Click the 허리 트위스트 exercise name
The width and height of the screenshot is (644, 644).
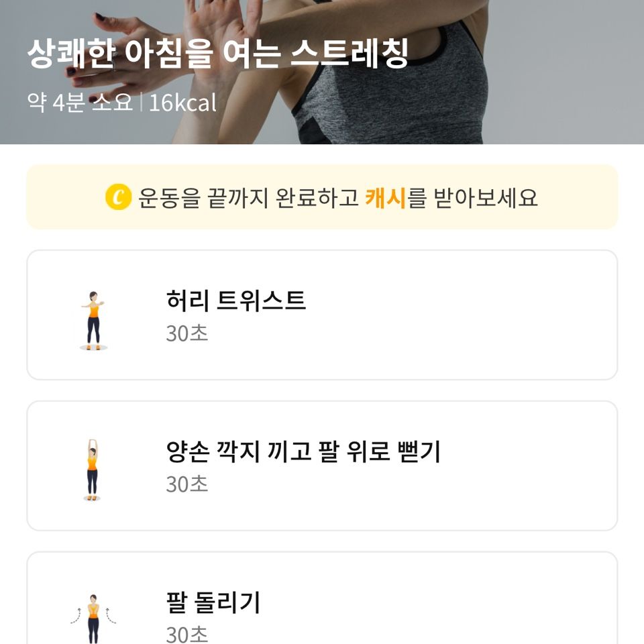(235, 300)
